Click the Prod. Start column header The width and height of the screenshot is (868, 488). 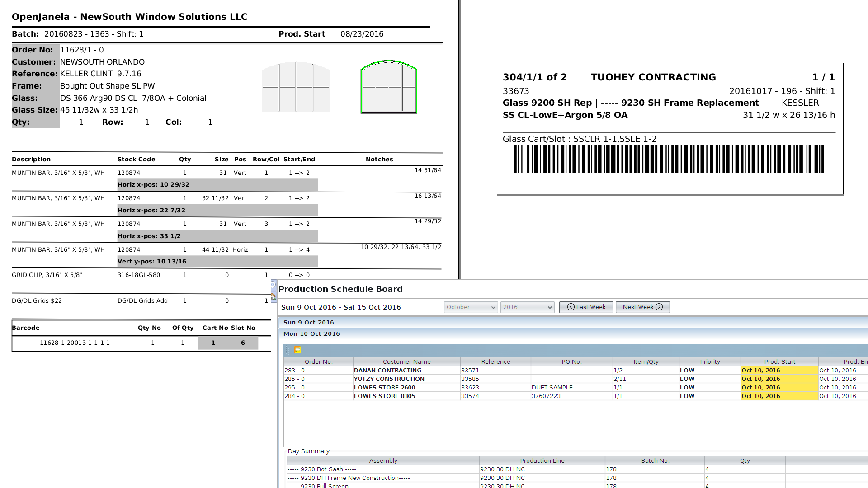tap(779, 361)
